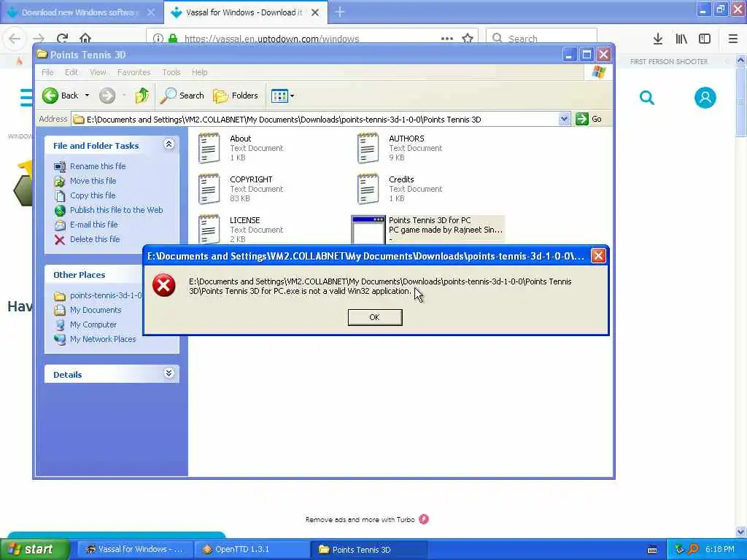Screen dimensions: 747x560
Task: Click Publish this file to the Web
Action: point(116,210)
